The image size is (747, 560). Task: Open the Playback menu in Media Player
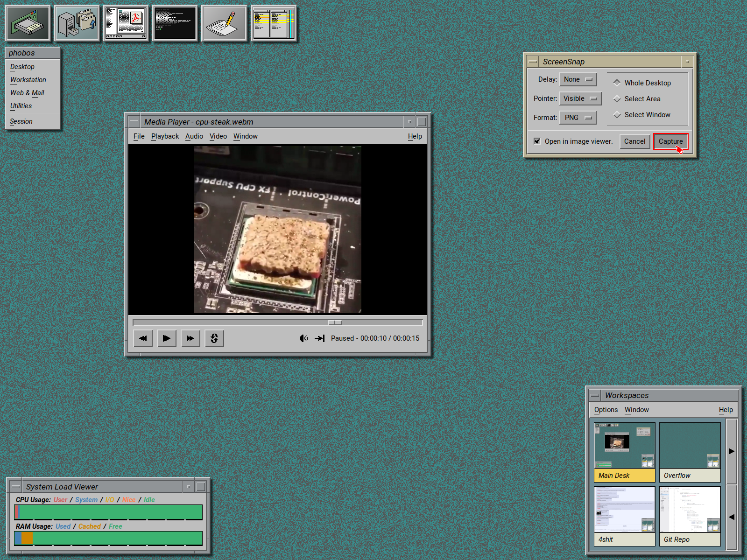[165, 136]
